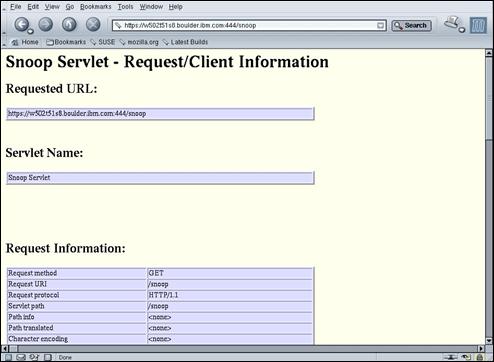The height and width of the screenshot is (362, 494).
Task: Click the 'Done' status bar text
Action: click(65, 357)
